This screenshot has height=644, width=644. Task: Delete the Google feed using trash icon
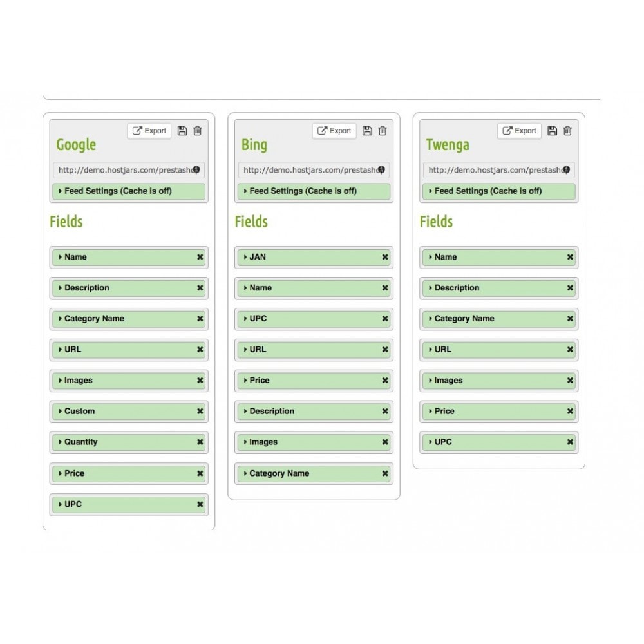pyautogui.click(x=198, y=131)
